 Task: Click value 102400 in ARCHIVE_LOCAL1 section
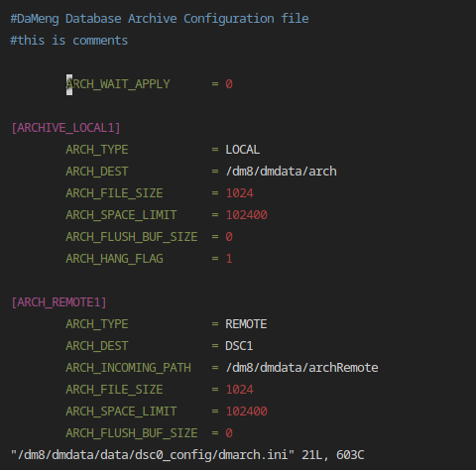pyautogui.click(x=246, y=215)
